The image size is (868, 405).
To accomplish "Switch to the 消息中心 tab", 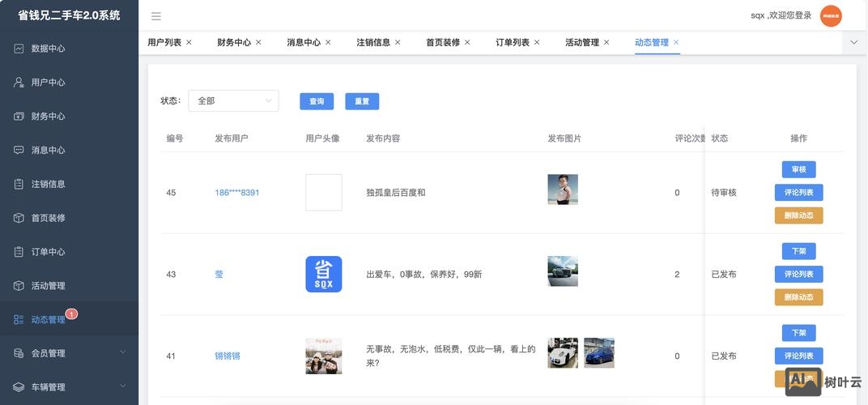I will click(304, 43).
